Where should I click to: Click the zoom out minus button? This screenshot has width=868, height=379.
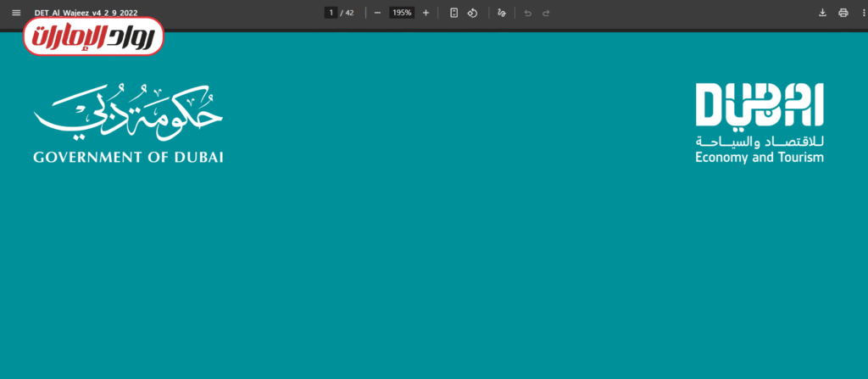(377, 13)
